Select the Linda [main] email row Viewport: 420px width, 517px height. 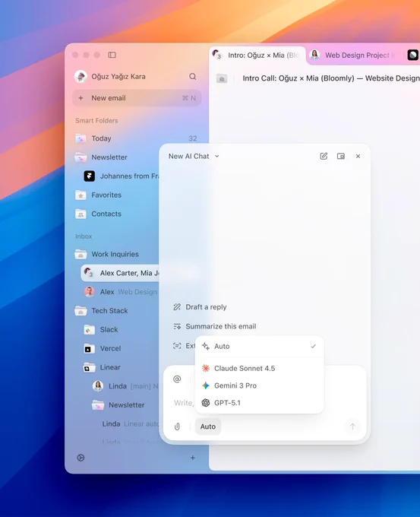pyautogui.click(x=125, y=385)
